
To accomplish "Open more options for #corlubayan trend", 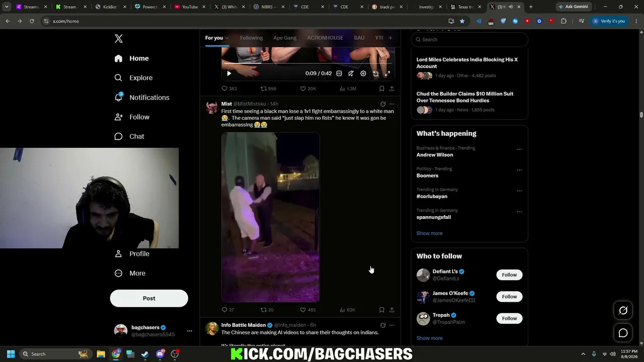I will click(519, 191).
